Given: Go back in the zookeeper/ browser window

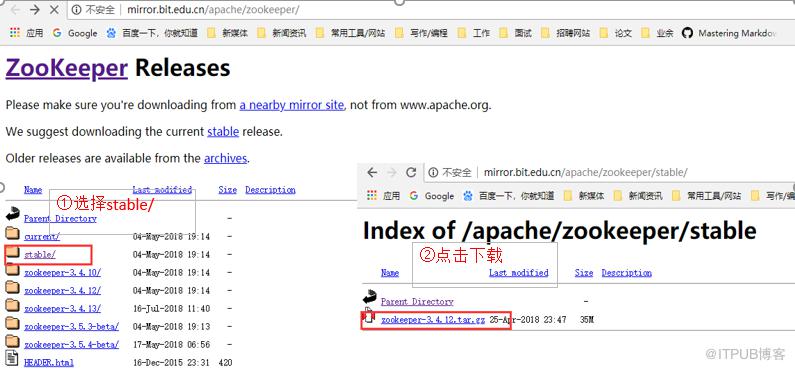Looking at the screenshot, I should pyautogui.click(x=15, y=10).
